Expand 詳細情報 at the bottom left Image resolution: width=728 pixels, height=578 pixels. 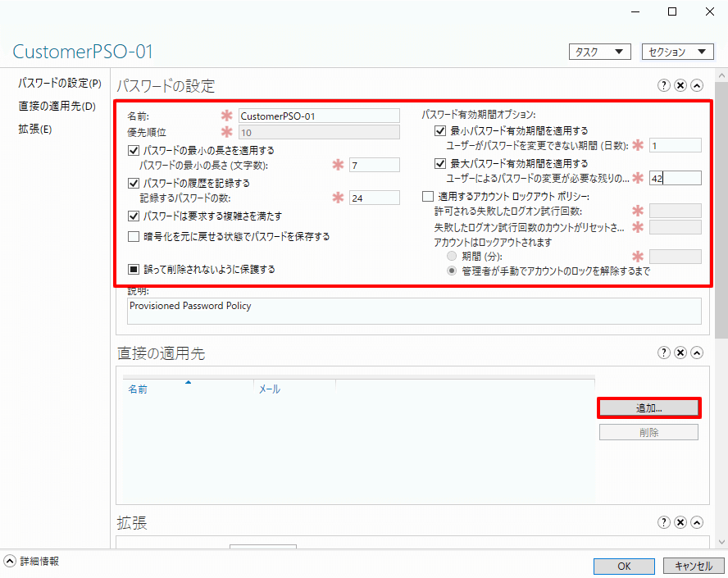click(10, 561)
